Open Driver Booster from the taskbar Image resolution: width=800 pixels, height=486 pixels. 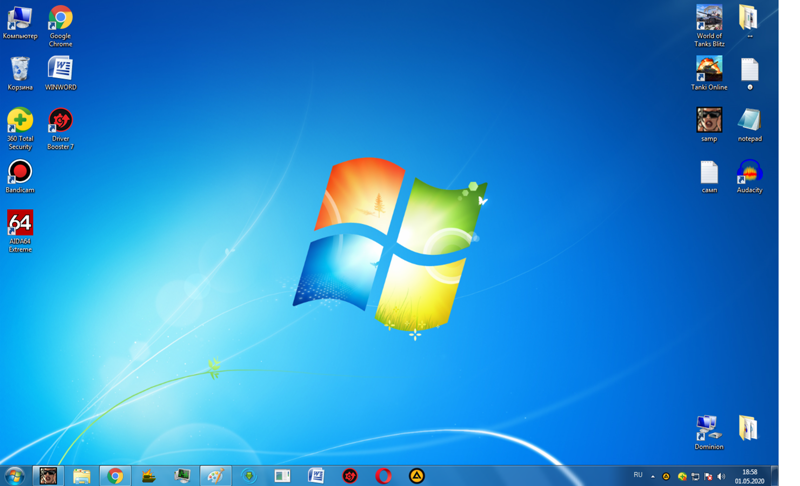(349, 476)
